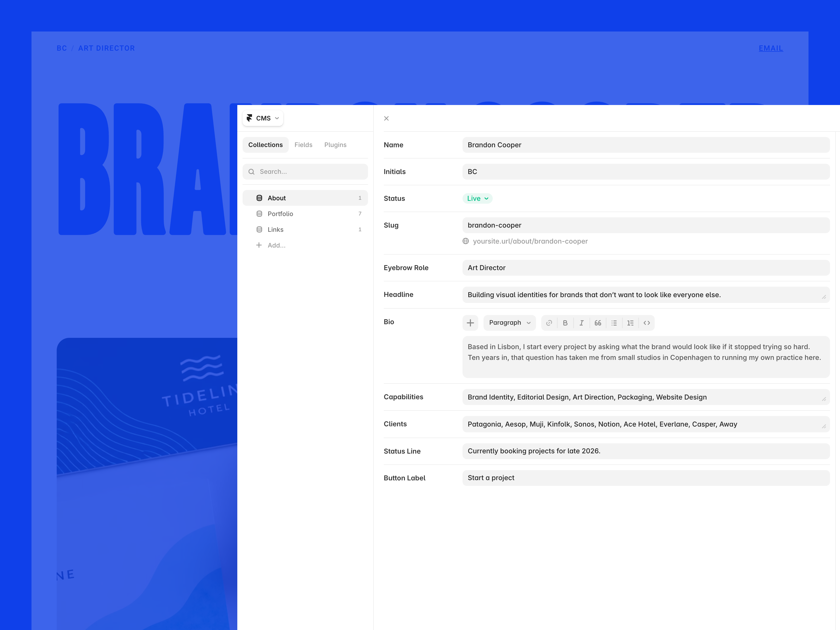Select the About collection
This screenshot has width=840, height=630.
305,198
